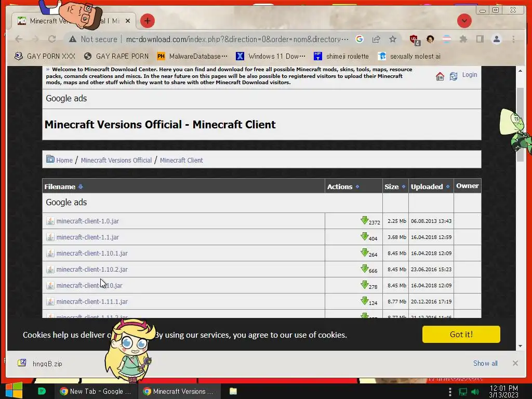Click green download arrow for minecraft-client-1.10.2.jar
This screenshot has height=399, width=532.
tap(364, 269)
